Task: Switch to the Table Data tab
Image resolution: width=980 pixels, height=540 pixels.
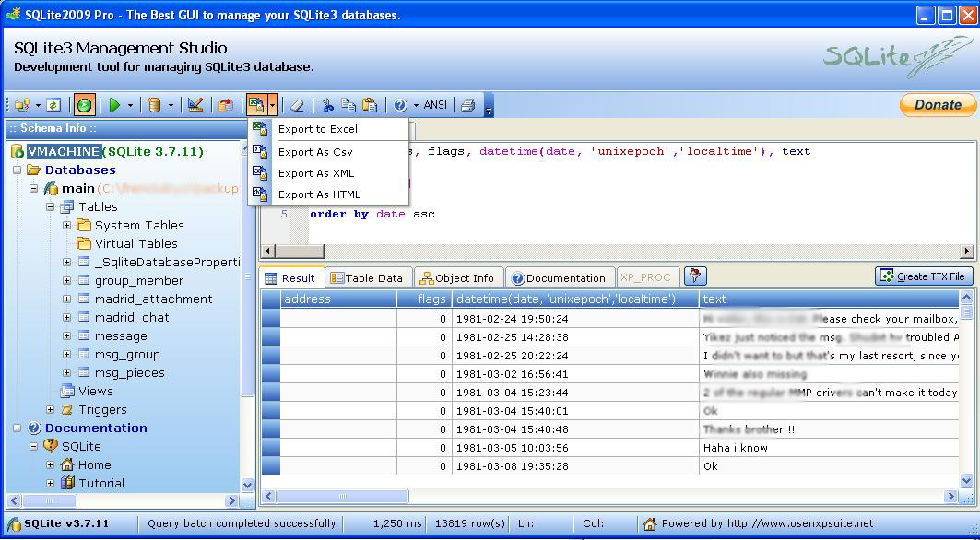Action: pyautogui.click(x=369, y=278)
